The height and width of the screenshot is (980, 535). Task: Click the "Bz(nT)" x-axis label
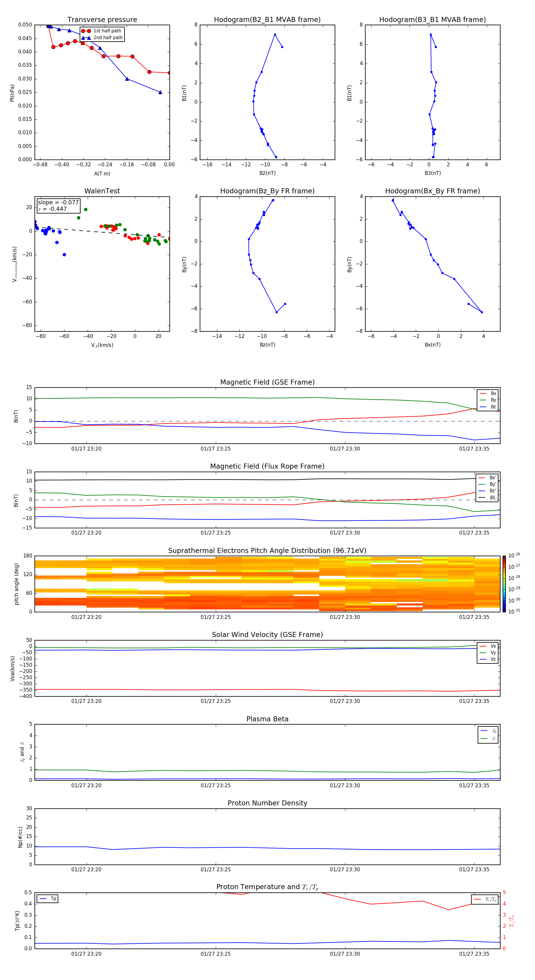click(x=267, y=345)
